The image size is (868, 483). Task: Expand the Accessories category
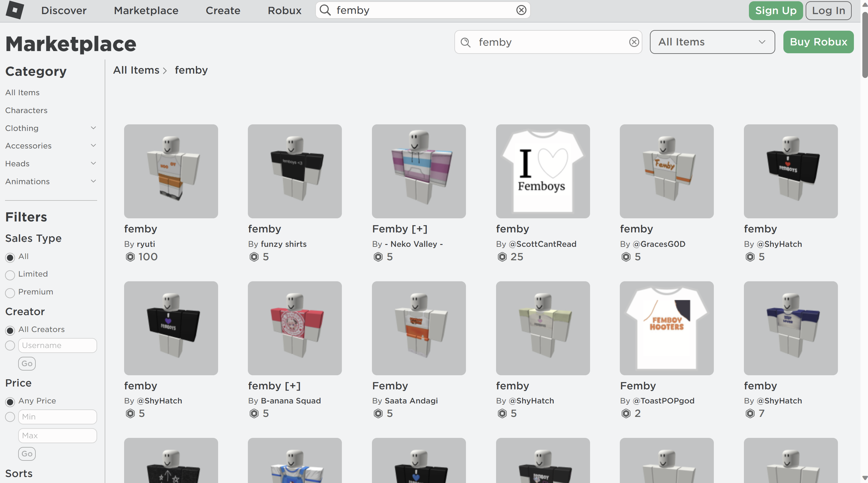point(51,146)
